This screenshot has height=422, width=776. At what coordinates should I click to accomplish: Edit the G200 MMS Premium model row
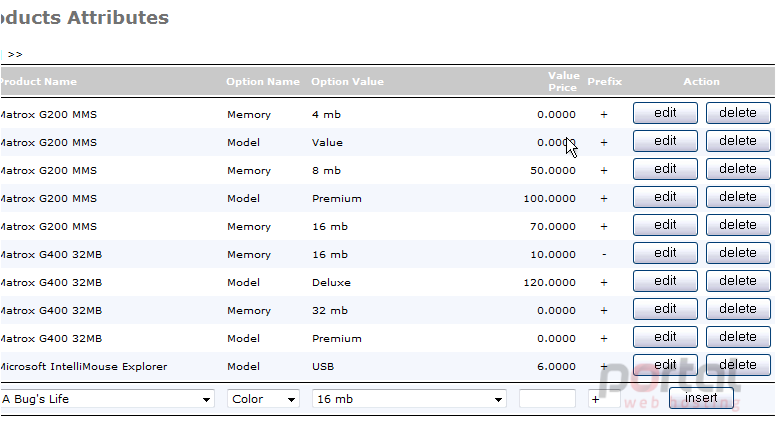click(665, 197)
